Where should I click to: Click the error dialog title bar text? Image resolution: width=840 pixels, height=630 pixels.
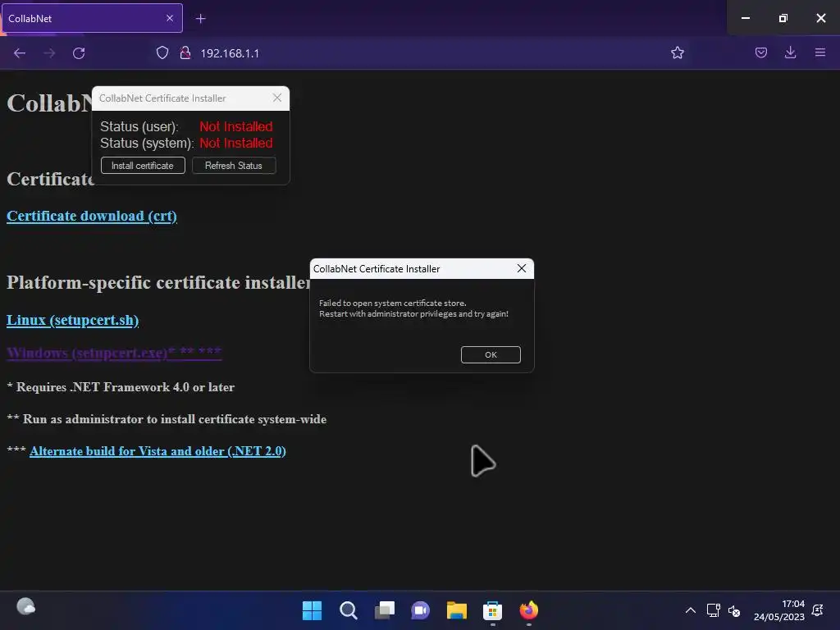(x=377, y=269)
